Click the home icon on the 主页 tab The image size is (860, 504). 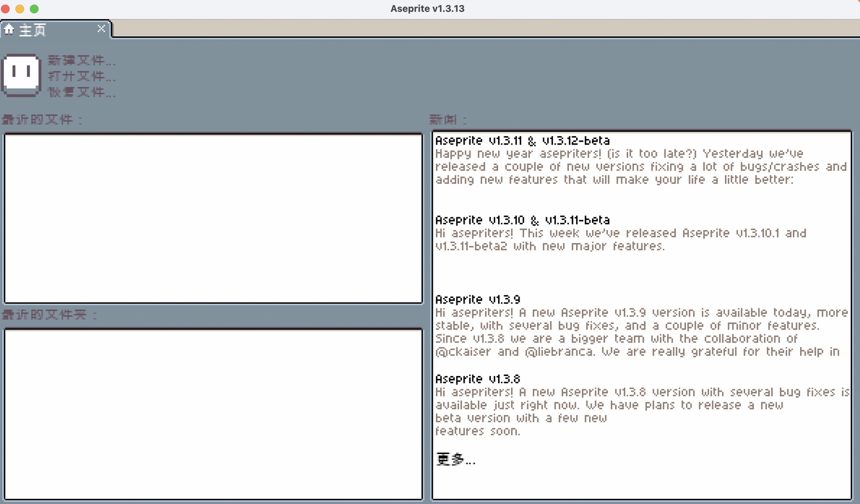pos(9,29)
